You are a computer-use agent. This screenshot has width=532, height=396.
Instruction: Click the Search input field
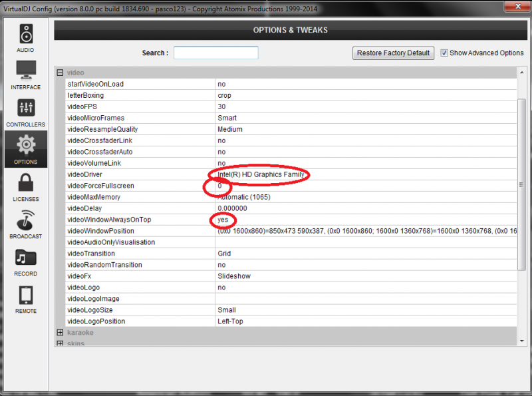coord(215,53)
